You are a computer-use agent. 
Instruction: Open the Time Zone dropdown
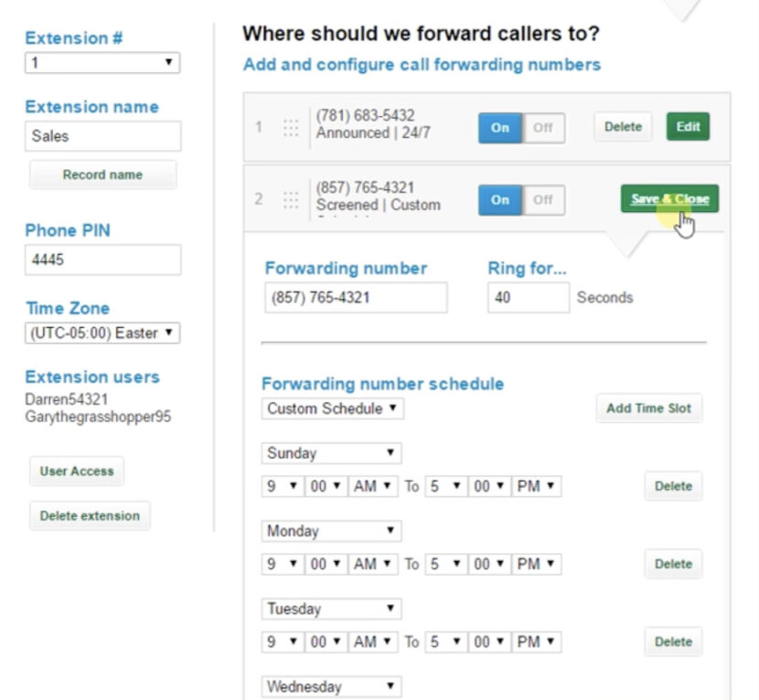point(102,333)
